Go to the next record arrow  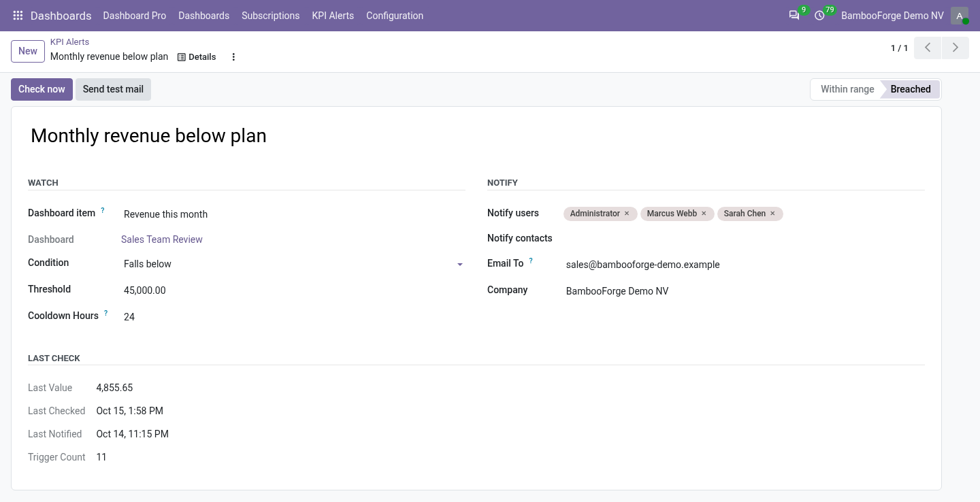955,48
